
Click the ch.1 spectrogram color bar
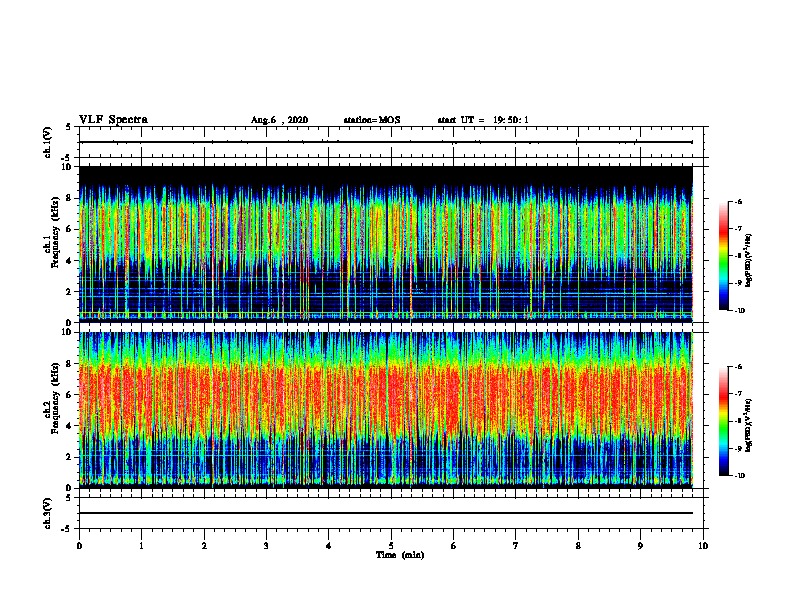point(723,256)
